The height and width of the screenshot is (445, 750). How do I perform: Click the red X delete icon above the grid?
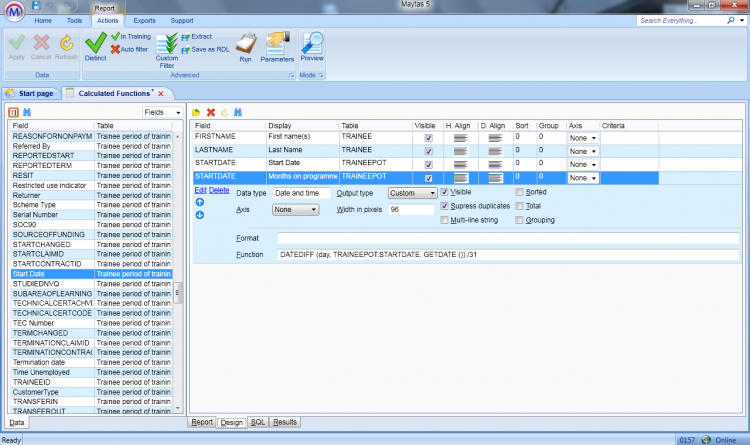(x=211, y=112)
